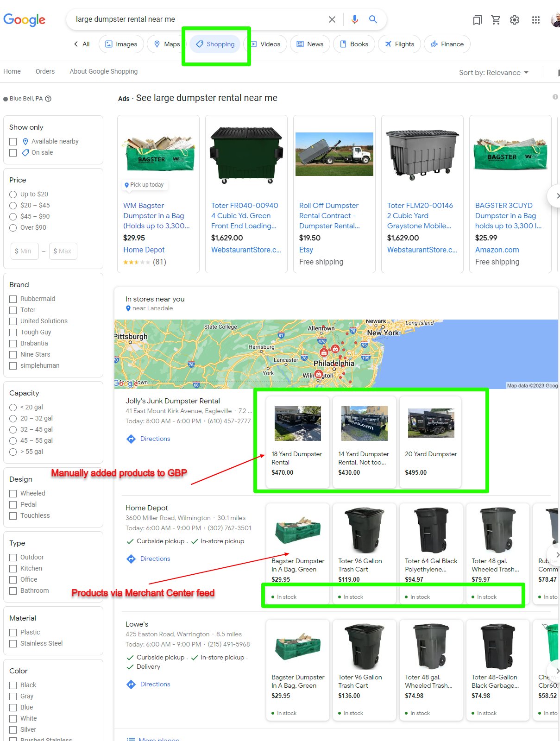Open the Google apps grid icon
The image size is (560, 741).
pyautogui.click(x=536, y=19)
